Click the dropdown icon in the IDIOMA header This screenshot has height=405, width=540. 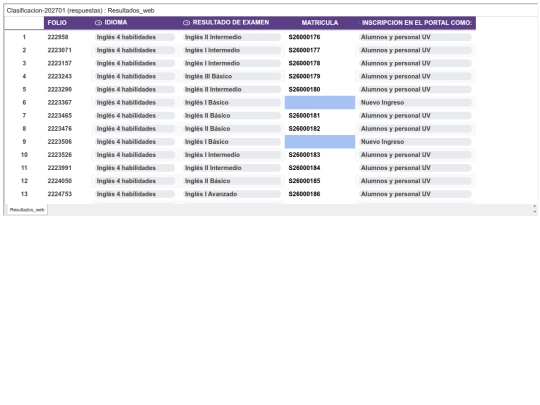98,23
